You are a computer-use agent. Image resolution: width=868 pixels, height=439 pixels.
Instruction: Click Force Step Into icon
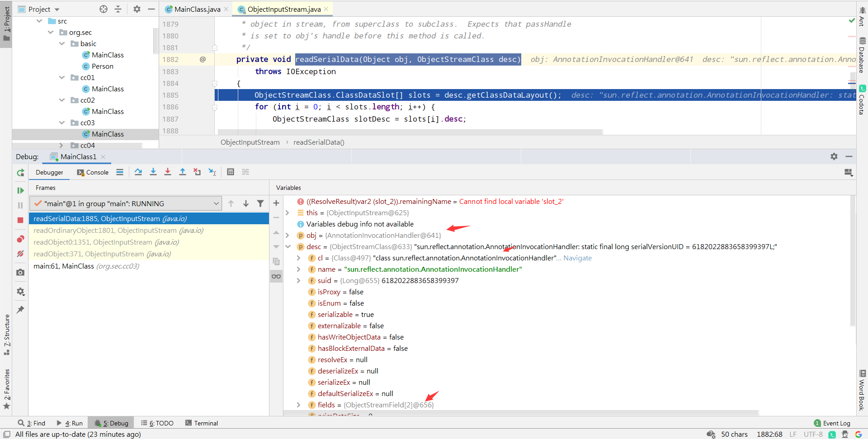[168, 172]
